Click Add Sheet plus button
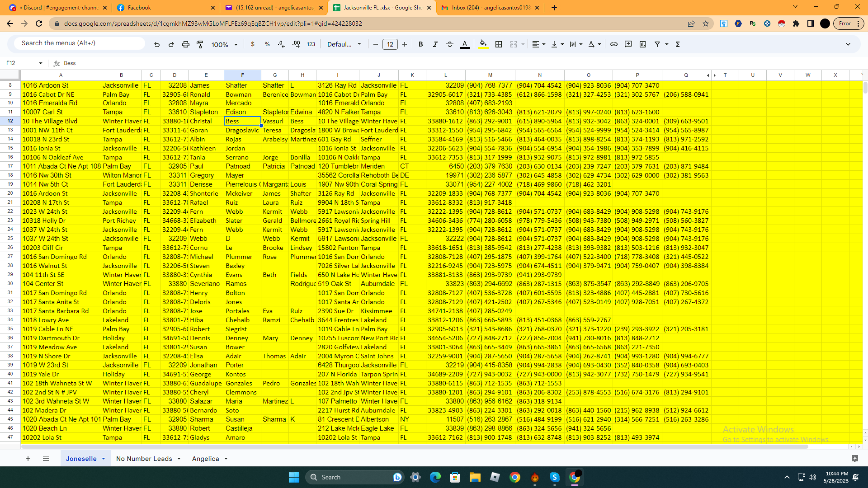 pos(28,459)
